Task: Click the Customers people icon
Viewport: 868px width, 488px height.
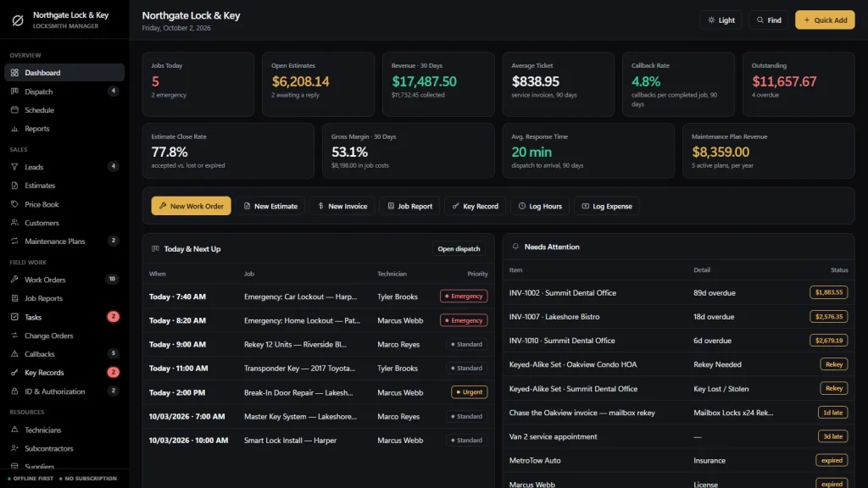Action: [x=14, y=223]
